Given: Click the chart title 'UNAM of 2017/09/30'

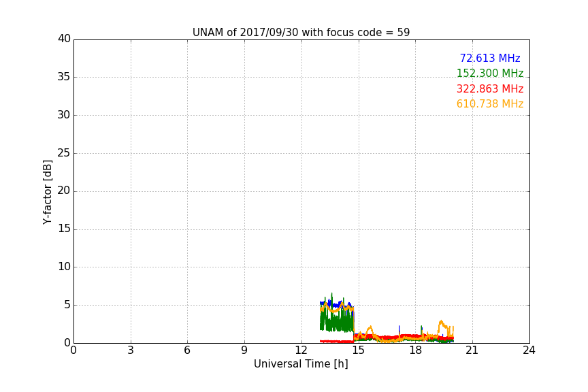Looking at the screenshot, I should [x=301, y=33].
